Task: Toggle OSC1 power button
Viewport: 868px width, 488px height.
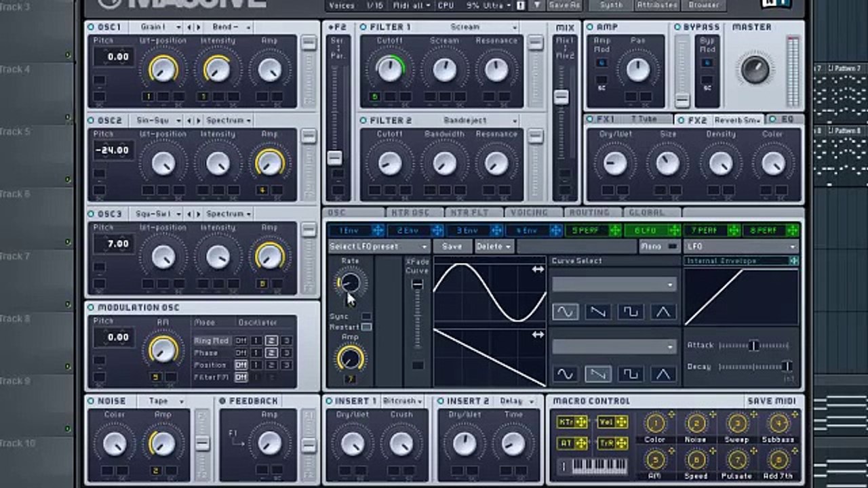Action: pos(91,27)
